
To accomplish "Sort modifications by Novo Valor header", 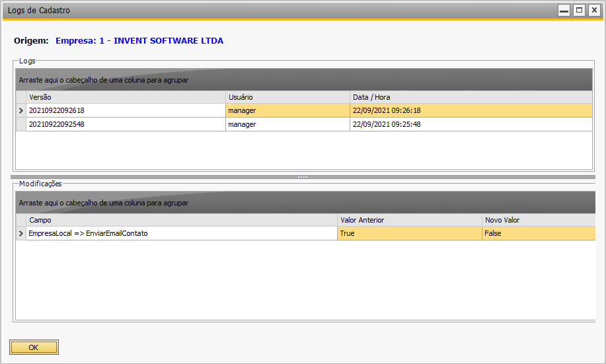I will (x=539, y=220).
